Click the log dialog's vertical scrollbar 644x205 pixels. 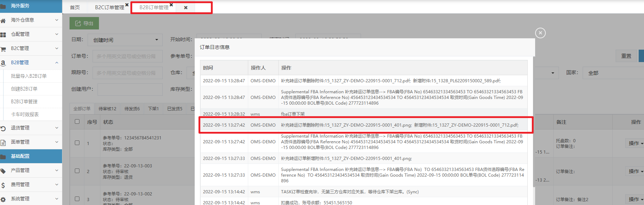(x=534, y=121)
